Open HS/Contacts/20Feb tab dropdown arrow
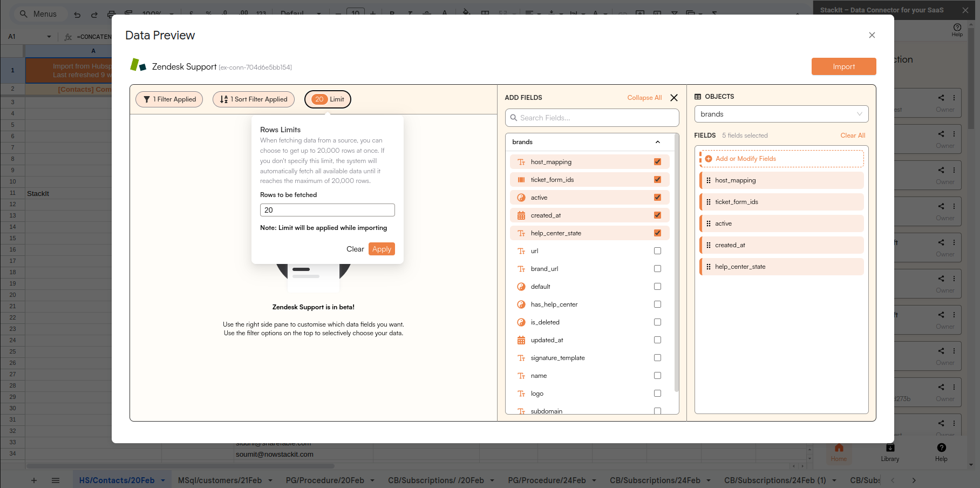The height and width of the screenshot is (488, 980). (x=163, y=480)
